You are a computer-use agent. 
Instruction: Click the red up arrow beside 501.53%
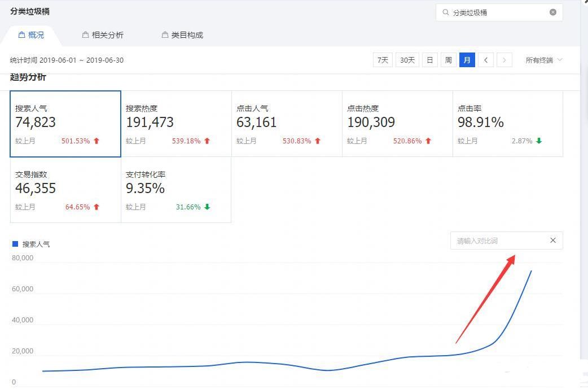[x=96, y=141]
